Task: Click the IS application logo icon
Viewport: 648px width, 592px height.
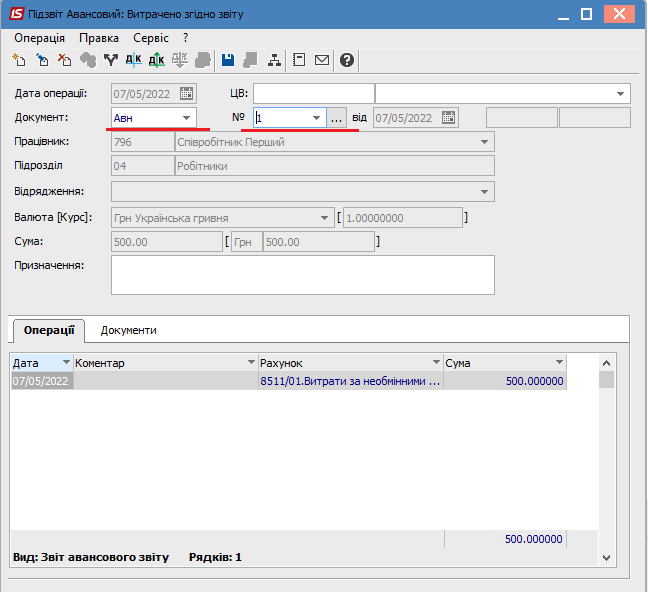Action: [x=17, y=14]
